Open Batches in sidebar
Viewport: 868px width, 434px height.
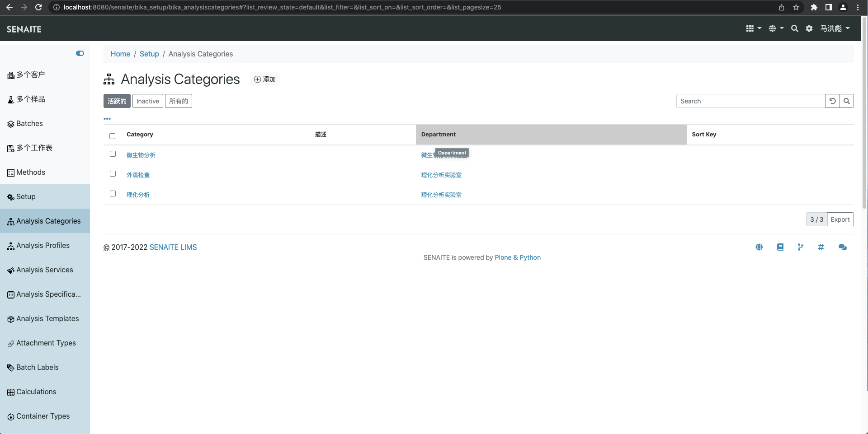click(x=45, y=123)
